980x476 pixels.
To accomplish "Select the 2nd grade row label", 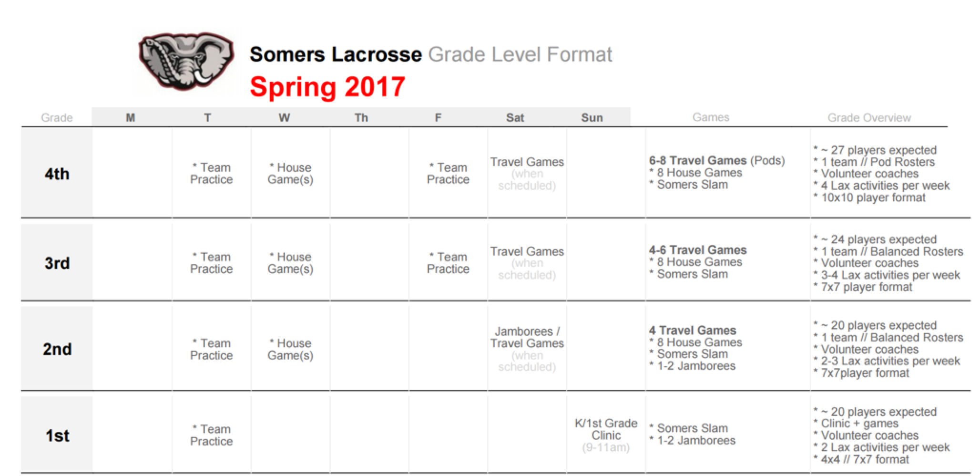I will [x=57, y=349].
